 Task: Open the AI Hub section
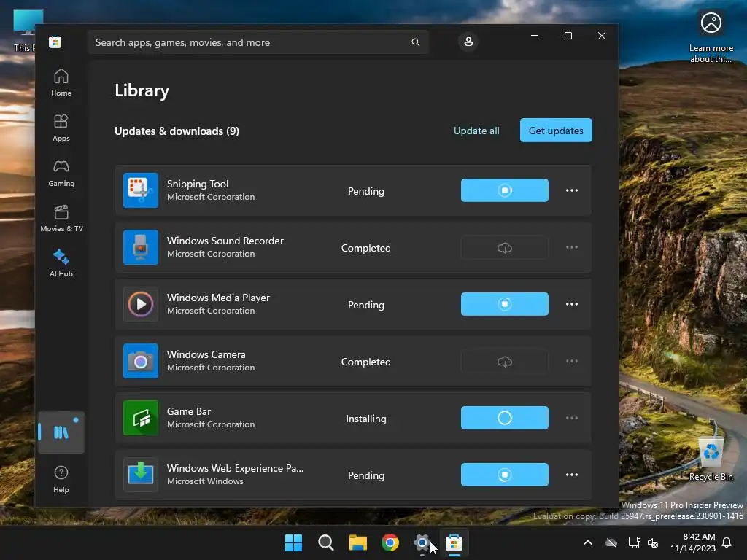pyautogui.click(x=61, y=263)
